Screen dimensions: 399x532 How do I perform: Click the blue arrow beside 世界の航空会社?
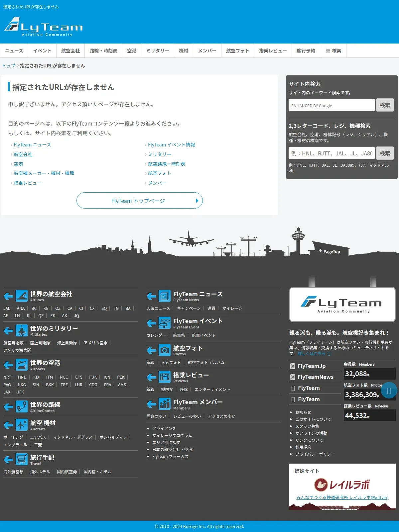pyautogui.click(x=8, y=296)
